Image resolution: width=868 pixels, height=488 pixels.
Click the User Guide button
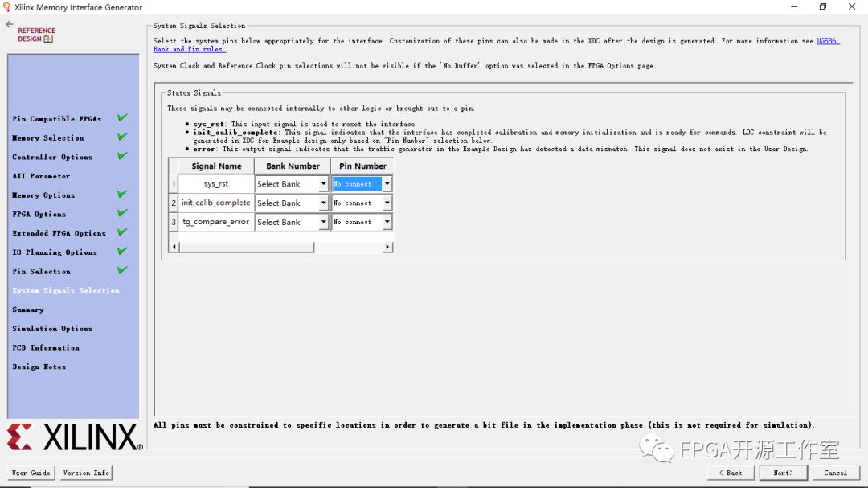click(31, 473)
